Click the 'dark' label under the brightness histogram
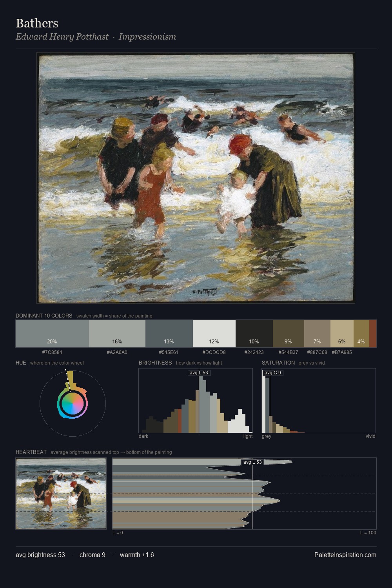 click(x=143, y=436)
